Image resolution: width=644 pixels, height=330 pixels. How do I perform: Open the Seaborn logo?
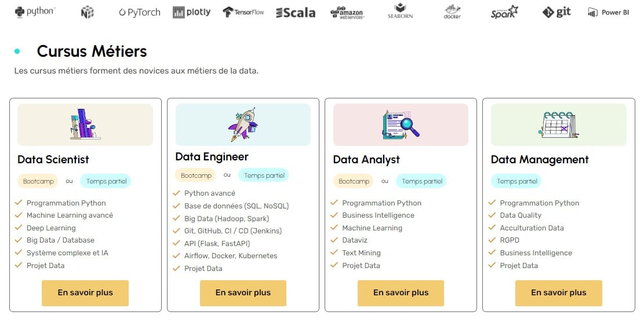click(x=400, y=11)
